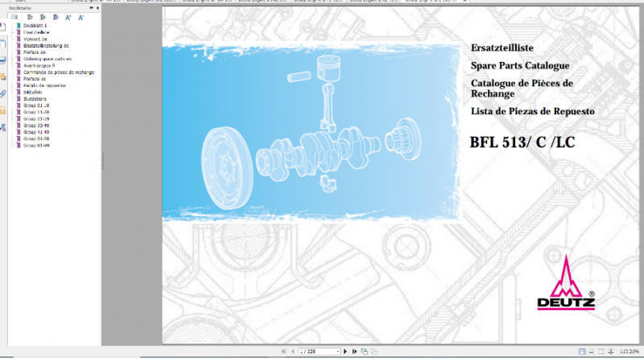The height and width of the screenshot is (359, 644).
Task: Open the Group 21-29 bookmark
Action: pos(36,118)
